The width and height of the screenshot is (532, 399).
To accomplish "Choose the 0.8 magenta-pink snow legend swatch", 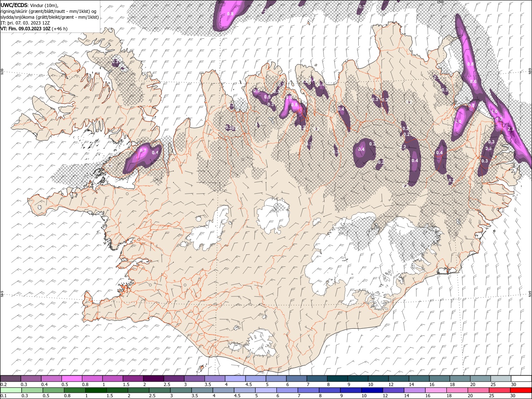I will pos(92,379).
